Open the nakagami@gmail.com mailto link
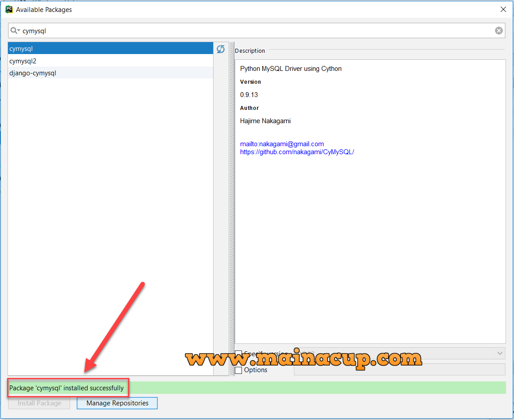 pos(282,144)
